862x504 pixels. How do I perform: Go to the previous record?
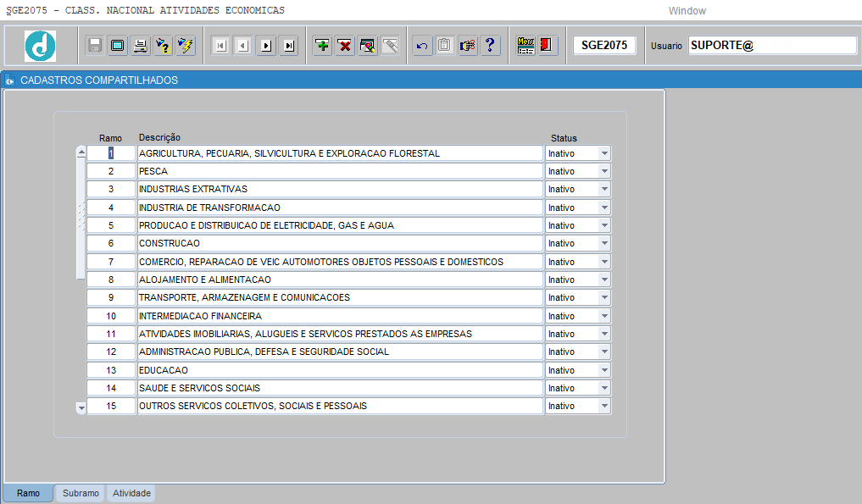(x=243, y=46)
